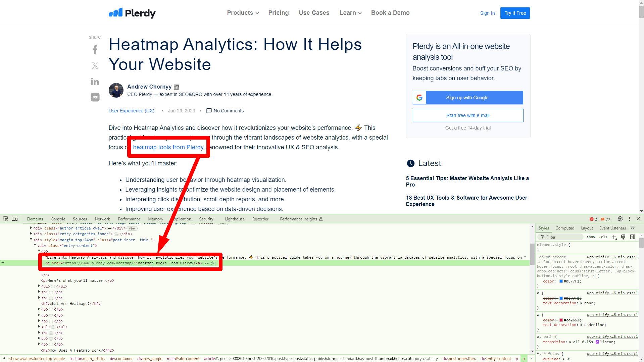644x362 pixels.
Task: Switch to Sources tab in DevTools
Action: (80, 219)
